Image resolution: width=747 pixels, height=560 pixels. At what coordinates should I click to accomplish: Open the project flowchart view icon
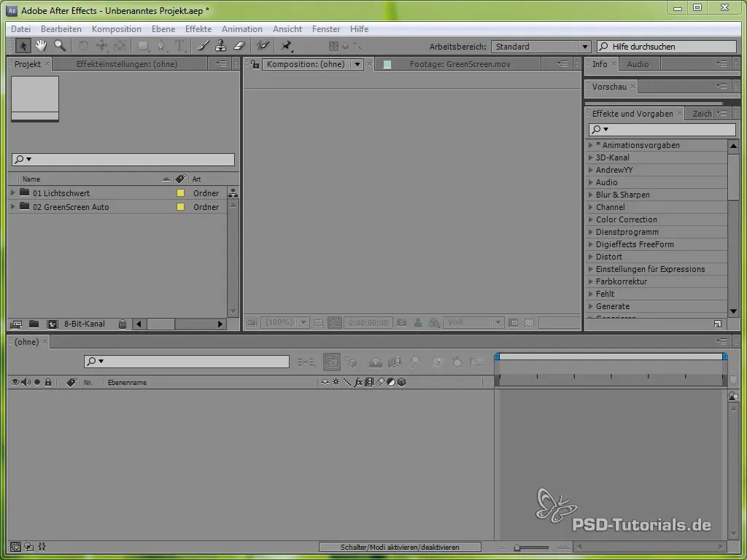pos(233,192)
